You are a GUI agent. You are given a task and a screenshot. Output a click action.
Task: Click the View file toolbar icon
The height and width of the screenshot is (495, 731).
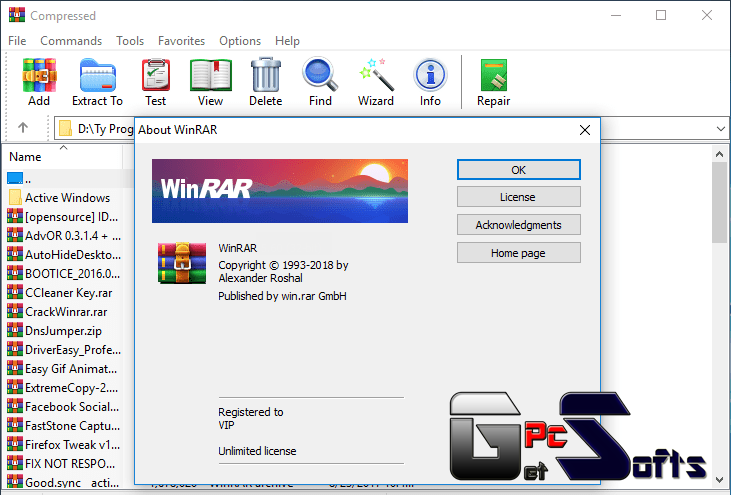click(211, 76)
